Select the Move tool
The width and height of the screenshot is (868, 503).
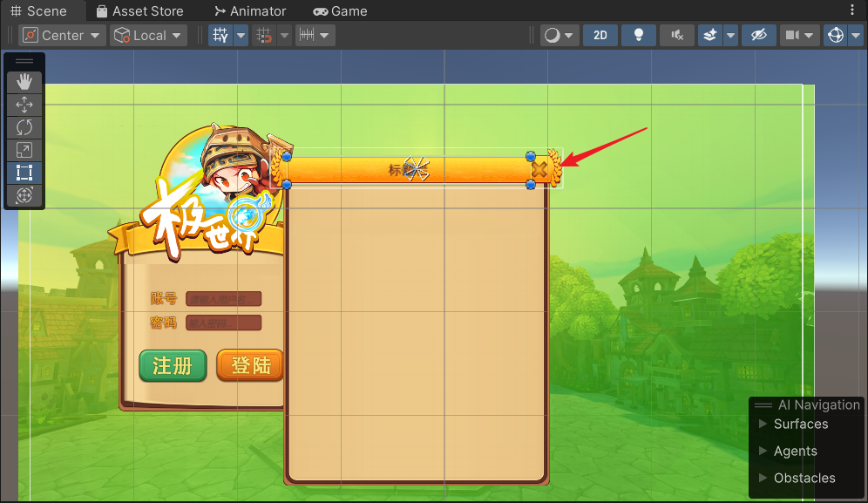pyautogui.click(x=24, y=105)
